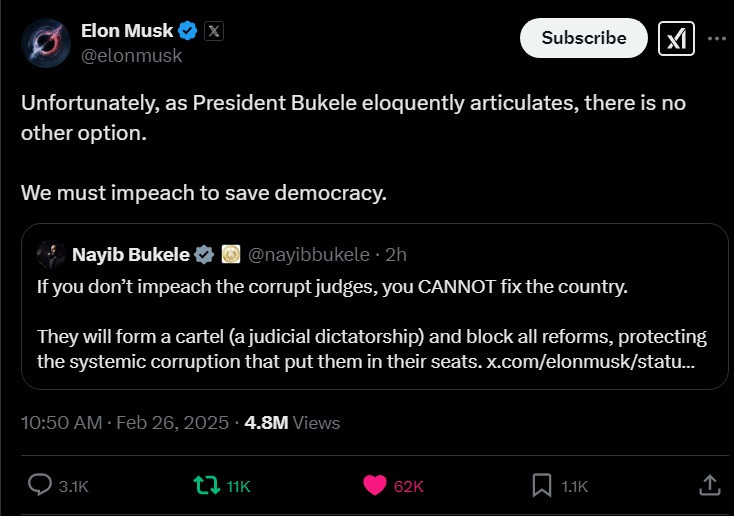Click Elon Musk's blue verified badge
Image resolution: width=734 pixels, height=516 pixels.
coord(185,31)
